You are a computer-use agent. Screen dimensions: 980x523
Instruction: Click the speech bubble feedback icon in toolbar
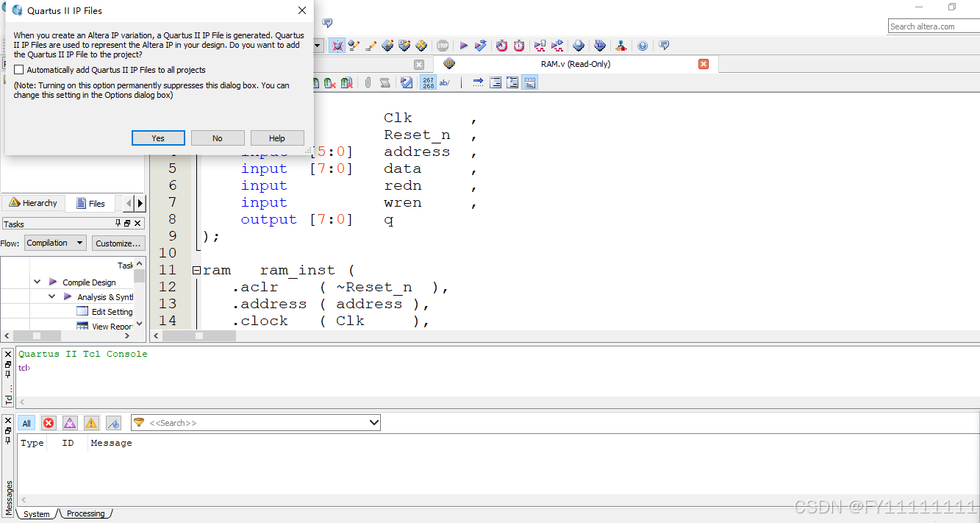(664, 45)
